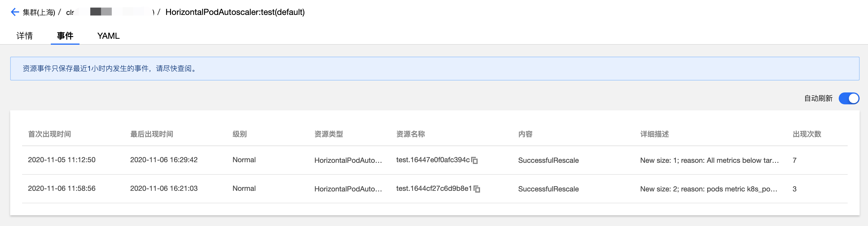
Task: Go to 集群(上海) breadcrumb link
Action: tap(39, 13)
